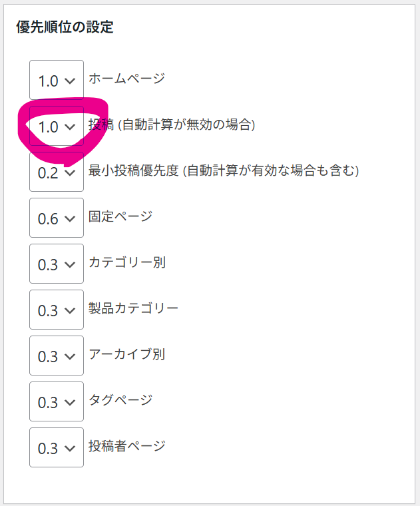The width and height of the screenshot is (420, 506).
Task: Expand the 製品カテゴリー priority dropdown
Action: [57, 310]
